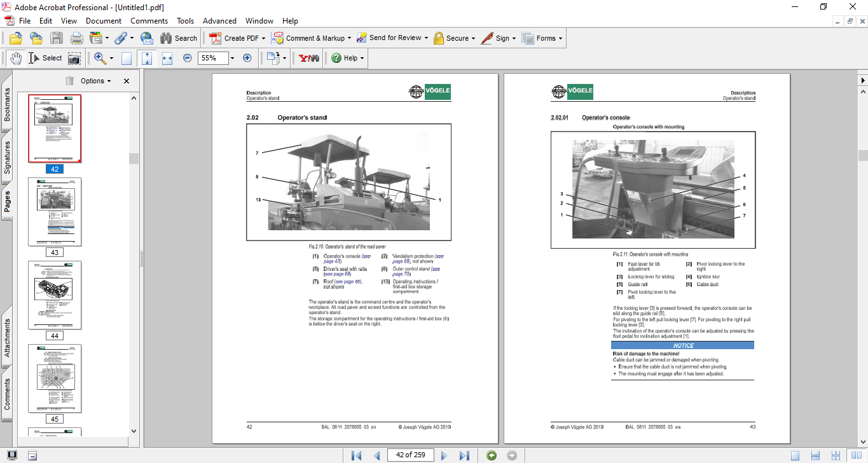Click the Save disk icon
This screenshot has height=463, width=868.
click(x=57, y=38)
